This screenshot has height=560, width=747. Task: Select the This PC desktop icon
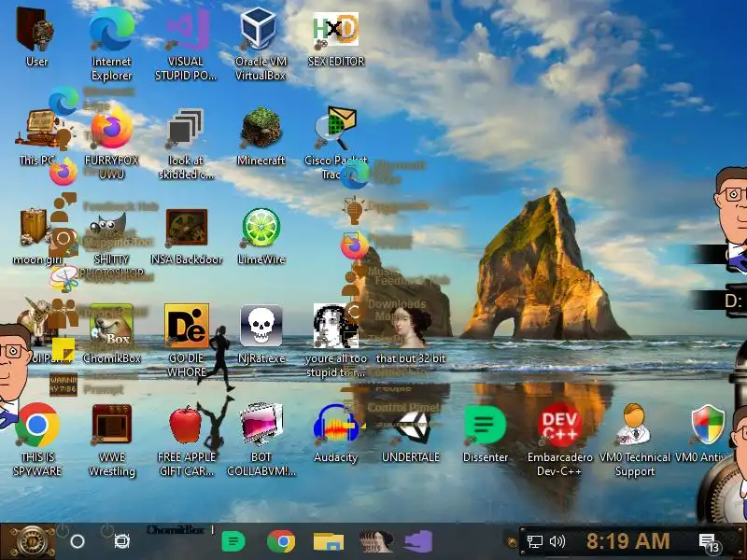pos(37,137)
